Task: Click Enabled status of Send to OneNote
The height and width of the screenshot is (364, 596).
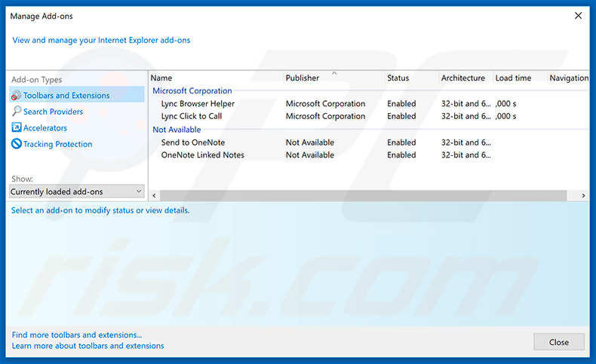Action: pos(401,142)
